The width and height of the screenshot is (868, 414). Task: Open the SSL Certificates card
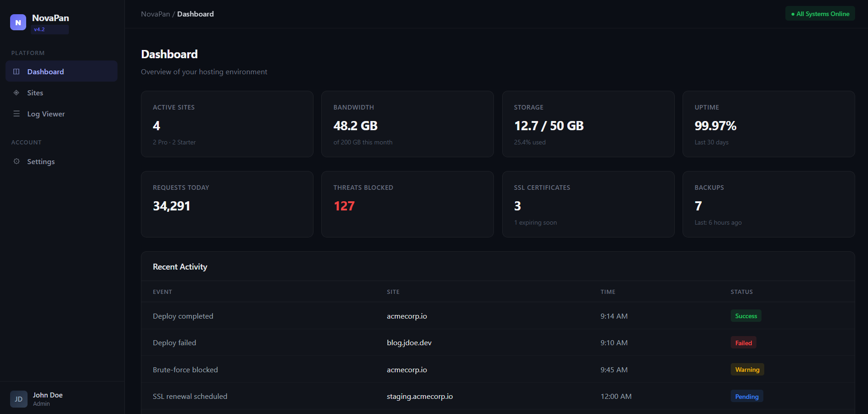pos(588,204)
